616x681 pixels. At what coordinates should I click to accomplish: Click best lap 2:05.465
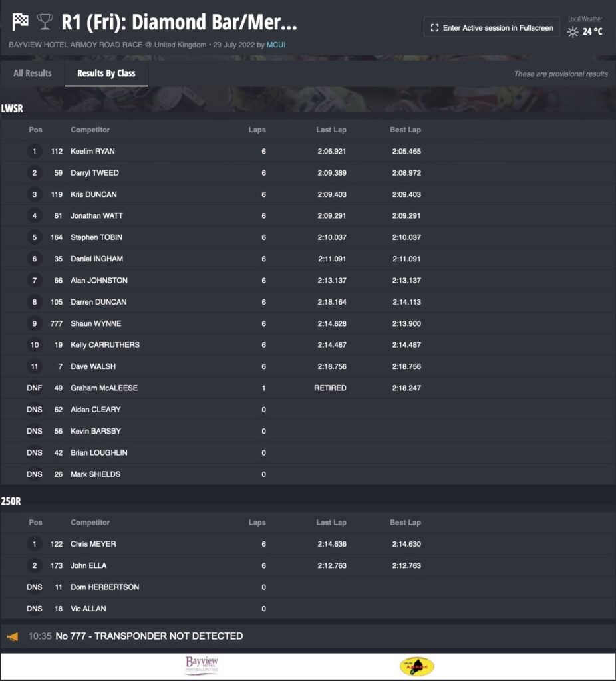[x=406, y=151]
